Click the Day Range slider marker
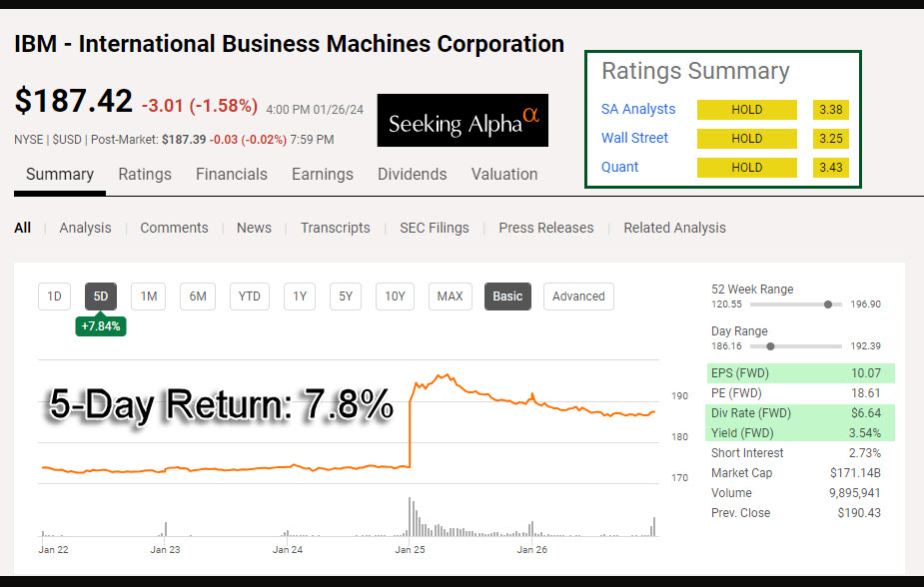924x587 pixels. (x=769, y=346)
